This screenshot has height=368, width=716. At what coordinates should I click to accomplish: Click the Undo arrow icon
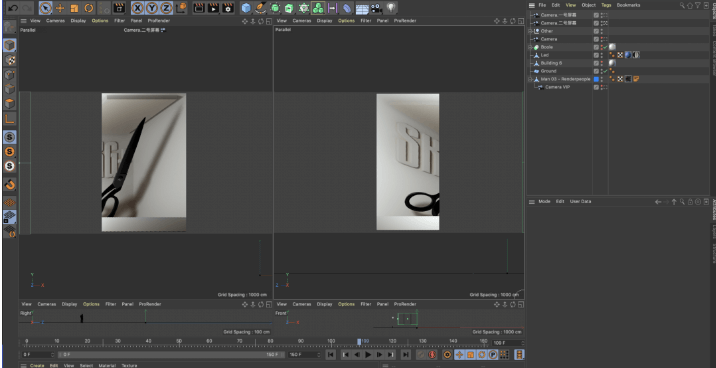(x=13, y=8)
